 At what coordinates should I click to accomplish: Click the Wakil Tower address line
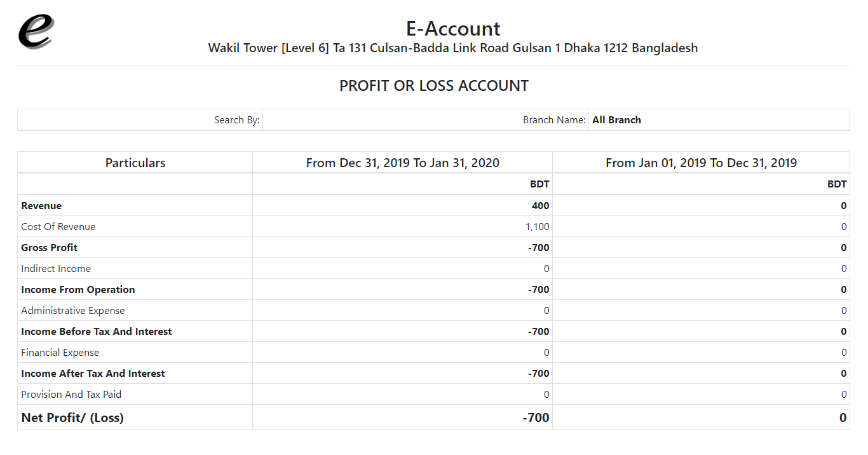point(453,48)
